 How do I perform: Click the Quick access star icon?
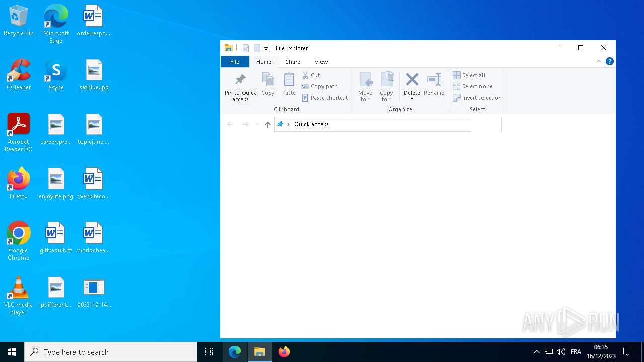pos(280,124)
